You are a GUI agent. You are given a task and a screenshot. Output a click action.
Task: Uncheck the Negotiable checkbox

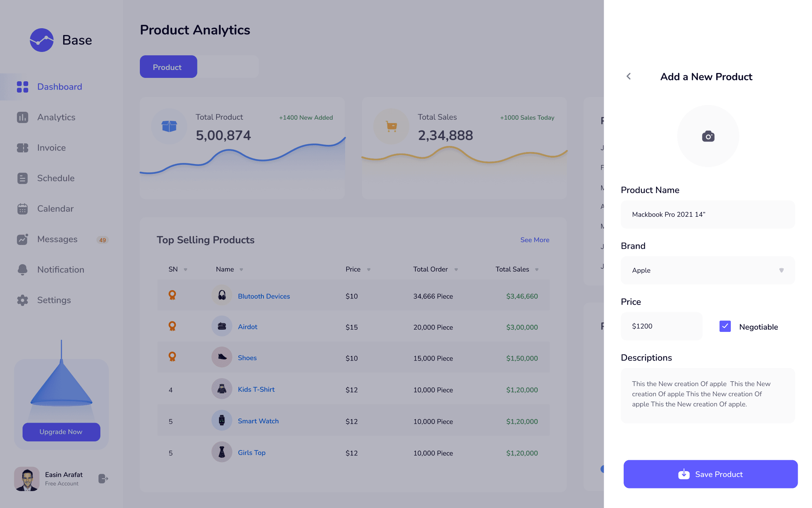725,326
